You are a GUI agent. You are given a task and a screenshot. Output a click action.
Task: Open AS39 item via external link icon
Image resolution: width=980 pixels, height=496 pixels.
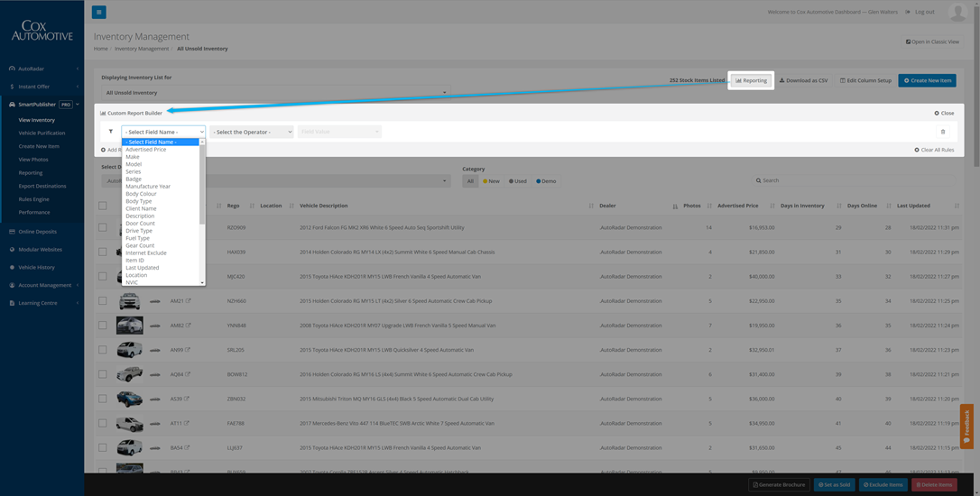187,399
